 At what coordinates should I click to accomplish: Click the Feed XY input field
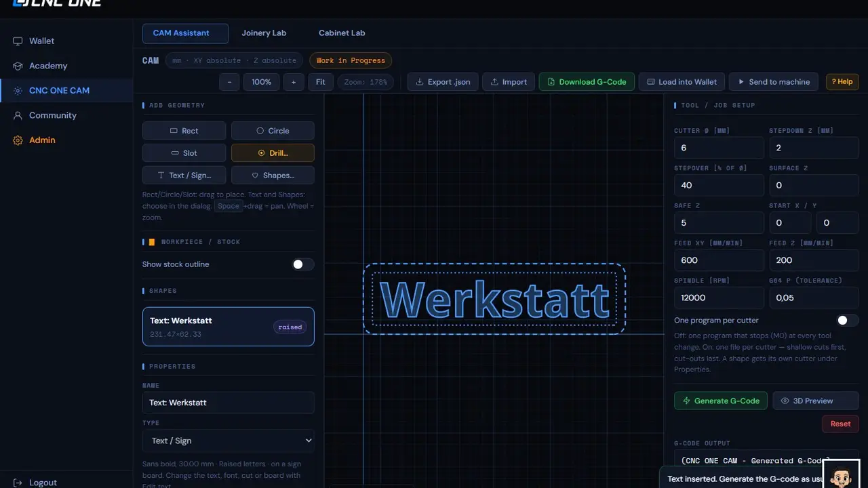(719, 260)
